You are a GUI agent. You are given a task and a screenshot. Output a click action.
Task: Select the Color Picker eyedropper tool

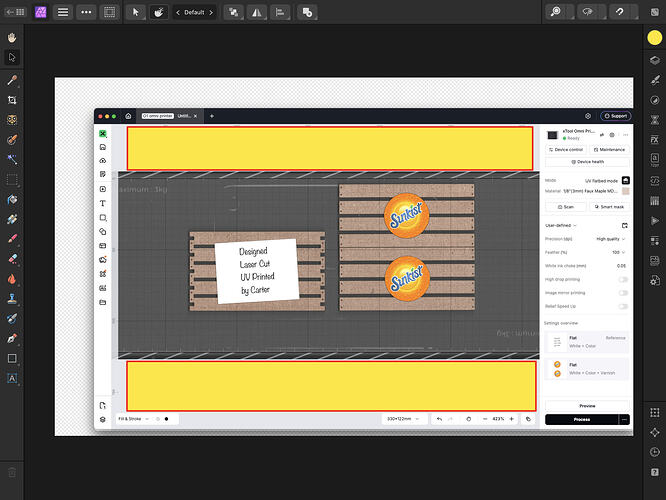pyautogui.click(x=12, y=80)
